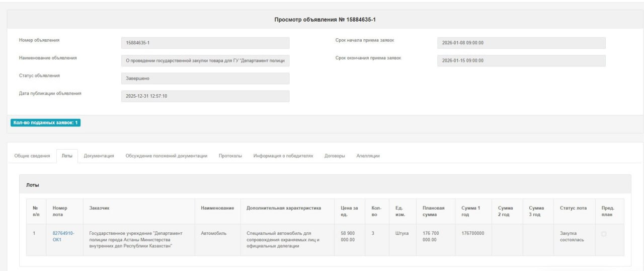Switch to the Документация tab

click(99, 156)
